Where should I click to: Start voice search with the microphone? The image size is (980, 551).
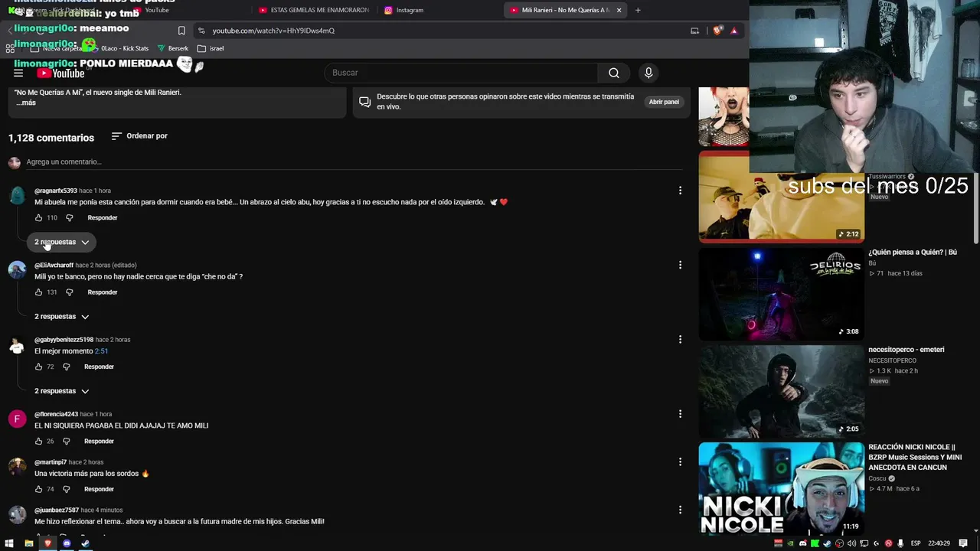coord(648,73)
